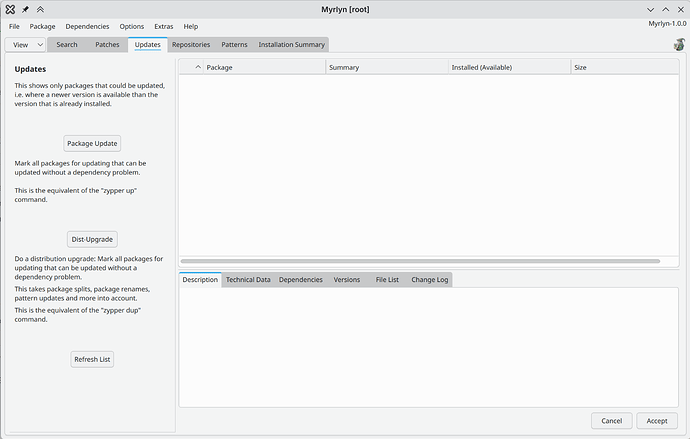The image size is (690, 439).
Task: Maximize the Myrlyn window
Action: 664,9
